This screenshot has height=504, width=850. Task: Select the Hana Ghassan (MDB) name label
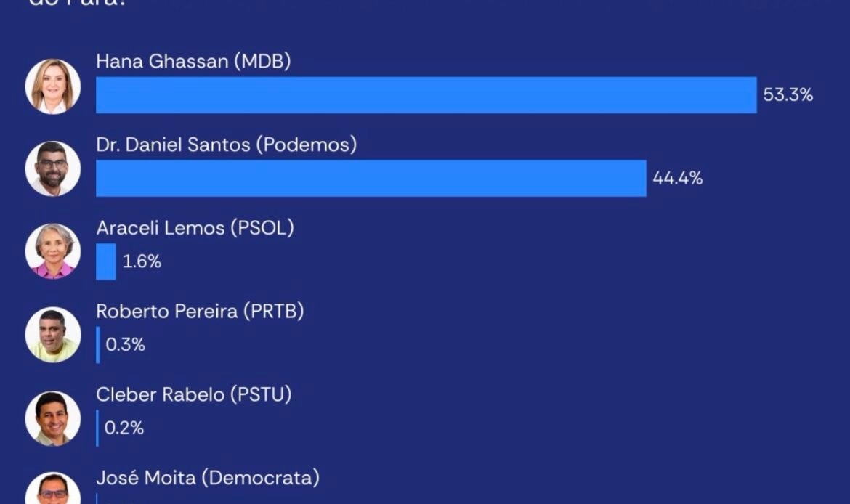pos(193,61)
